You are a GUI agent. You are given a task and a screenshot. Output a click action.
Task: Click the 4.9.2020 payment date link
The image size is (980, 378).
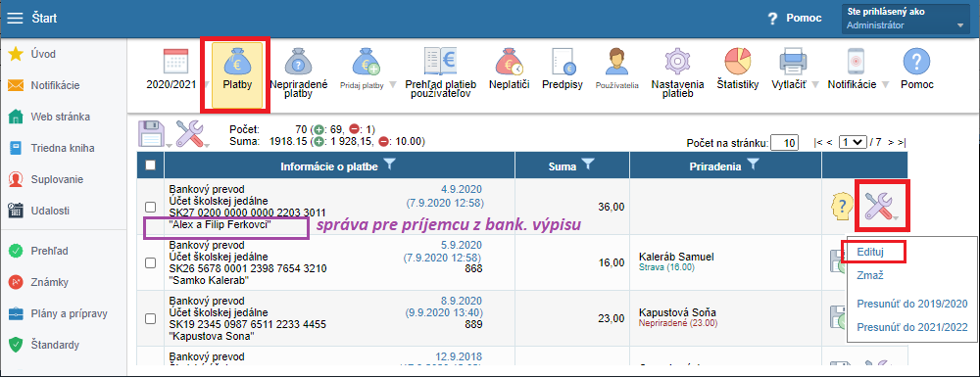pos(462,189)
